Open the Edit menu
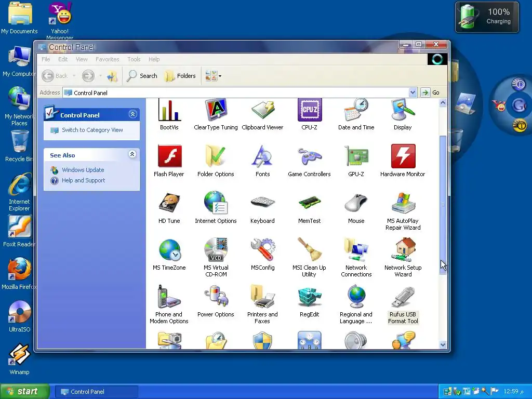Image resolution: width=532 pixels, height=399 pixels. click(63, 59)
